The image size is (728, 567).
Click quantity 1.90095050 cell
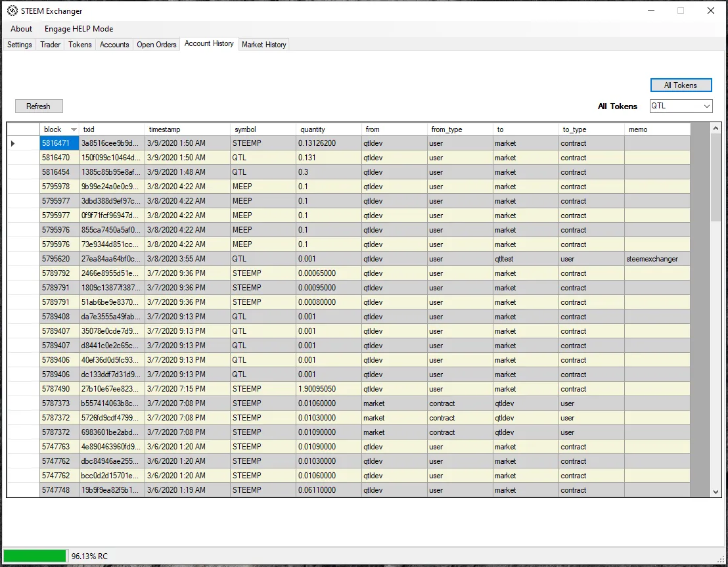[329, 389]
